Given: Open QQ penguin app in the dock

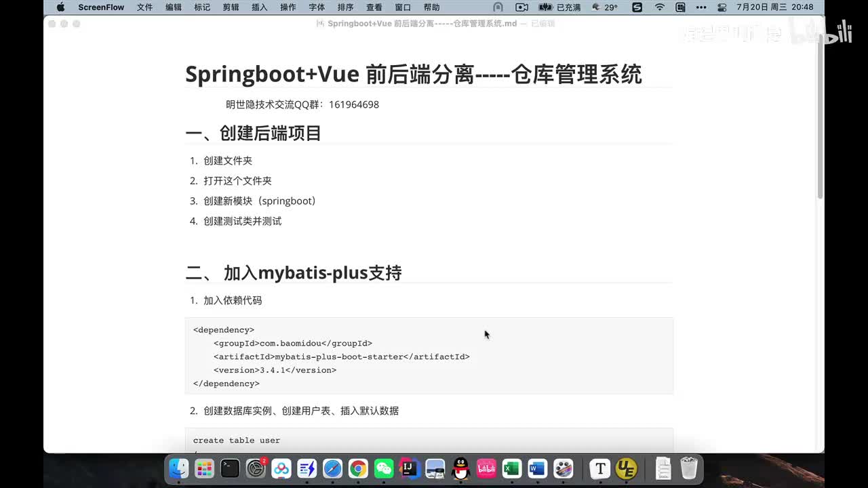Looking at the screenshot, I should [461, 468].
